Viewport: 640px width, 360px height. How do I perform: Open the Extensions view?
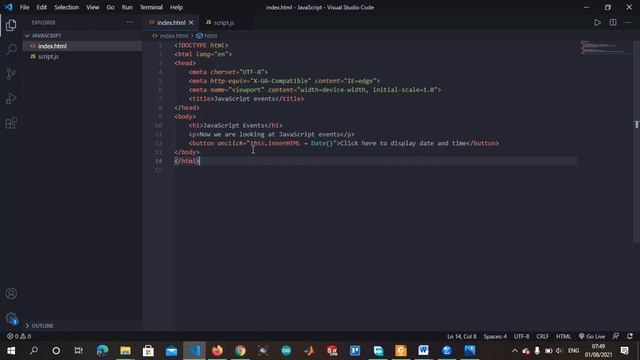[11, 123]
